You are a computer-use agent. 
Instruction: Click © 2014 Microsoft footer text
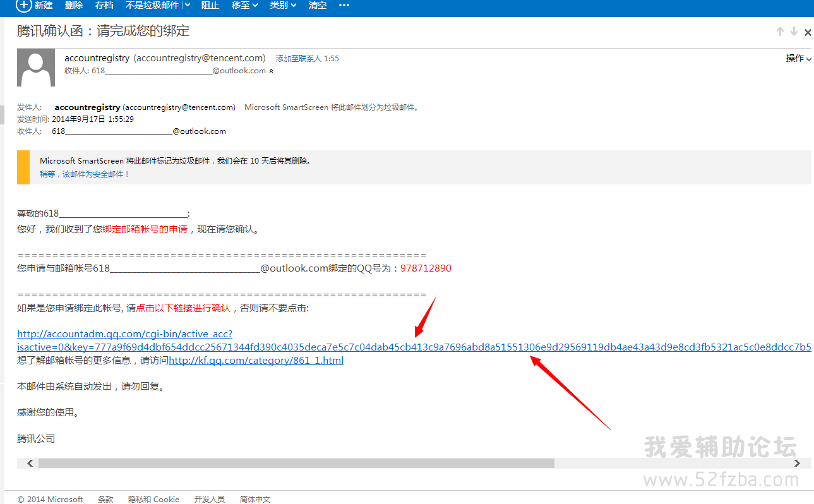tap(50, 499)
